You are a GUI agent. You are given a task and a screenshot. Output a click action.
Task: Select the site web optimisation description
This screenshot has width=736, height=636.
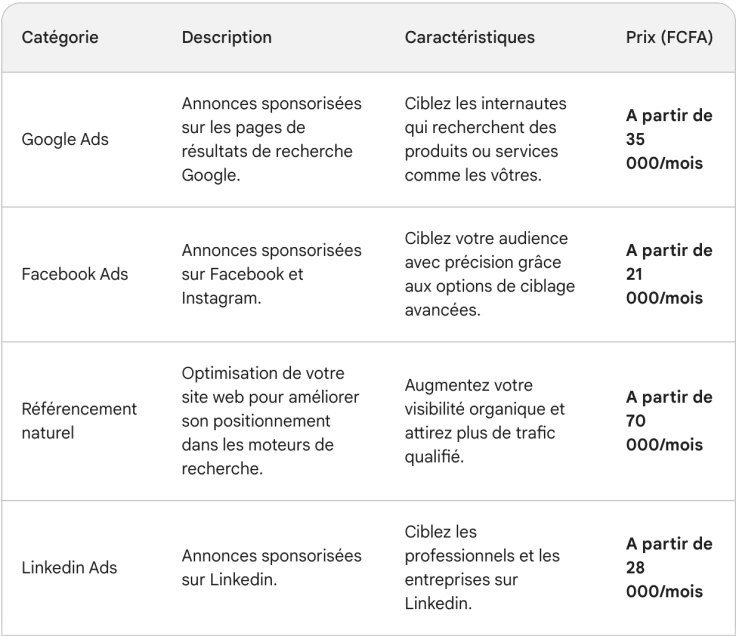(x=271, y=420)
